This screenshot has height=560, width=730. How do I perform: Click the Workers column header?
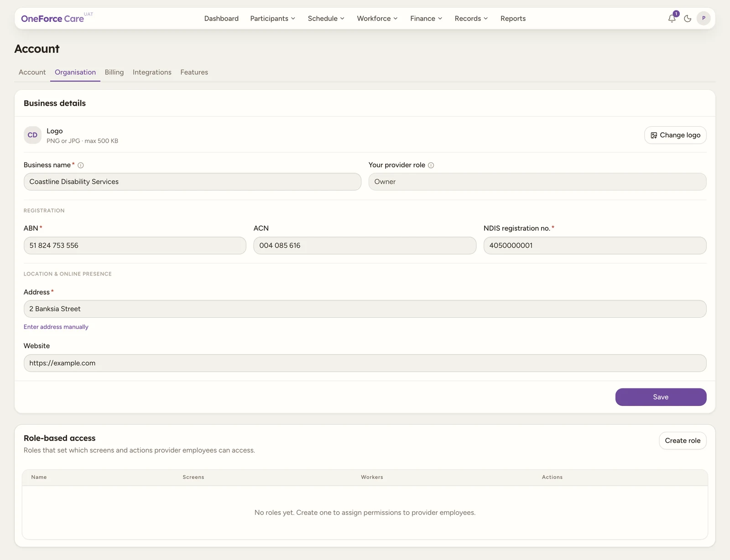point(372,477)
